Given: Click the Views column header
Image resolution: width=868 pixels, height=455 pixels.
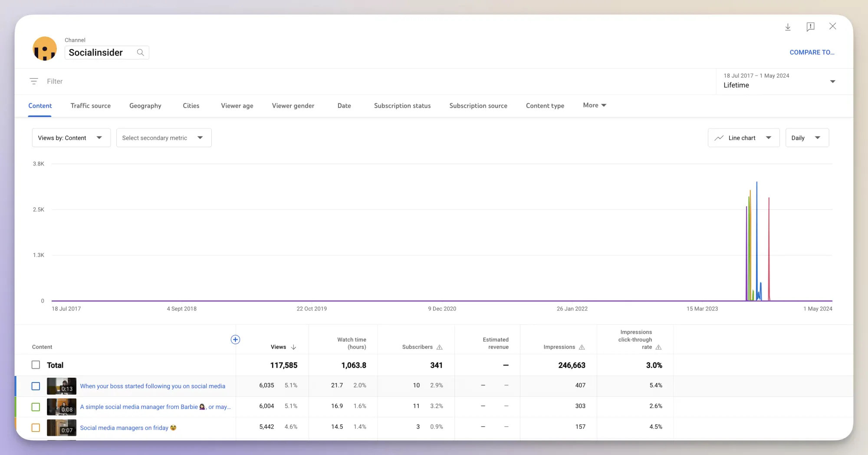Looking at the screenshot, I should (x=278, y=347).
